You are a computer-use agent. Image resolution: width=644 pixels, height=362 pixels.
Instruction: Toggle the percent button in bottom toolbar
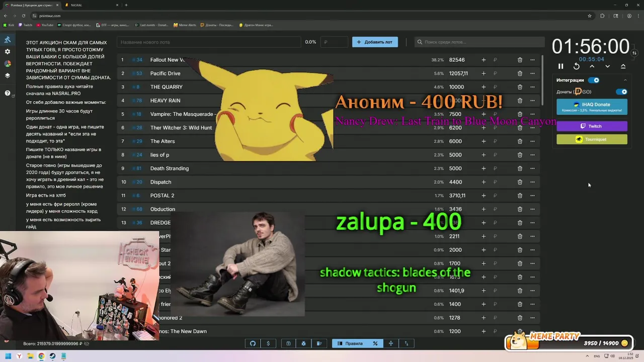pyautogui.click(x=375, y=343)
